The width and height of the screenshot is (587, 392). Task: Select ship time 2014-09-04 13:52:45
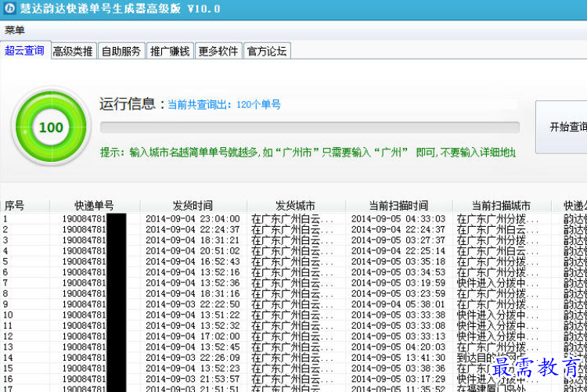click(193, 347)
